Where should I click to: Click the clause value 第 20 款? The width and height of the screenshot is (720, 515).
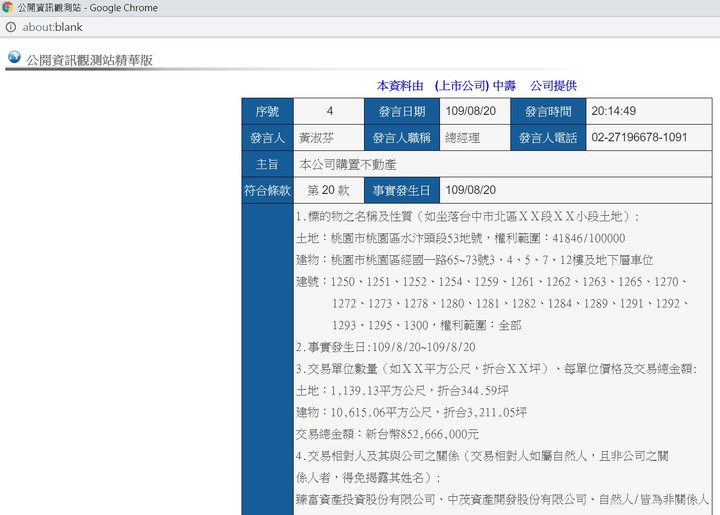pyautogui.click(x=329, y=190)
